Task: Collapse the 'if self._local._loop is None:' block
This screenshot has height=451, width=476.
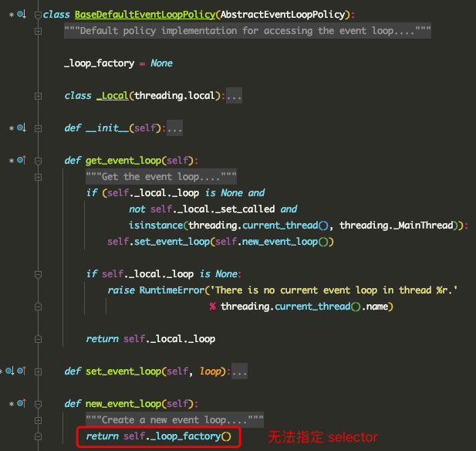Action: coord(38,274)
